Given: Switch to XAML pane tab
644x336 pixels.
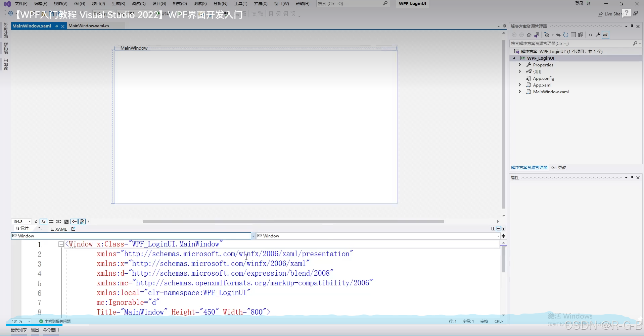Looking at the screenshot, I should point(59,229).
